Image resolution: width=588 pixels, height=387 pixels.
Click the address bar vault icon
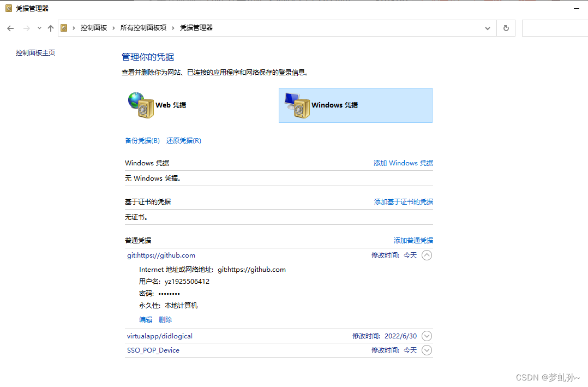[64, 28]
